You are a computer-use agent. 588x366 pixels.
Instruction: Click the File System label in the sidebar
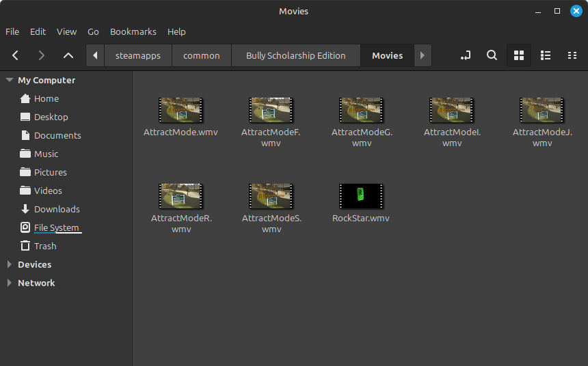pyautogui.click(x=57, y=227)
